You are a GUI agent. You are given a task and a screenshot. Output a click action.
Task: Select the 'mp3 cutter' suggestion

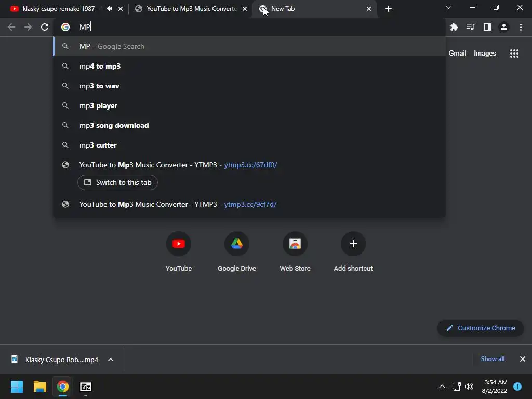[249, 145]
